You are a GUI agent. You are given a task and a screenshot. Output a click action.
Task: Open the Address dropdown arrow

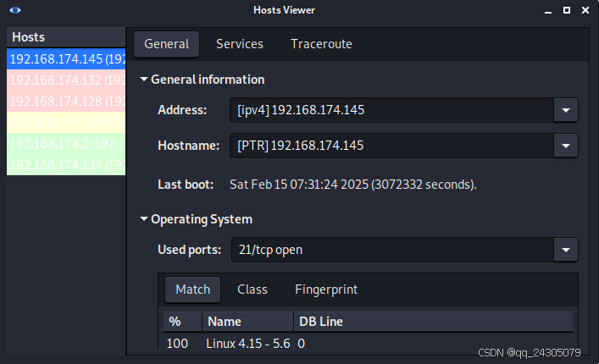tap(566, 110)
